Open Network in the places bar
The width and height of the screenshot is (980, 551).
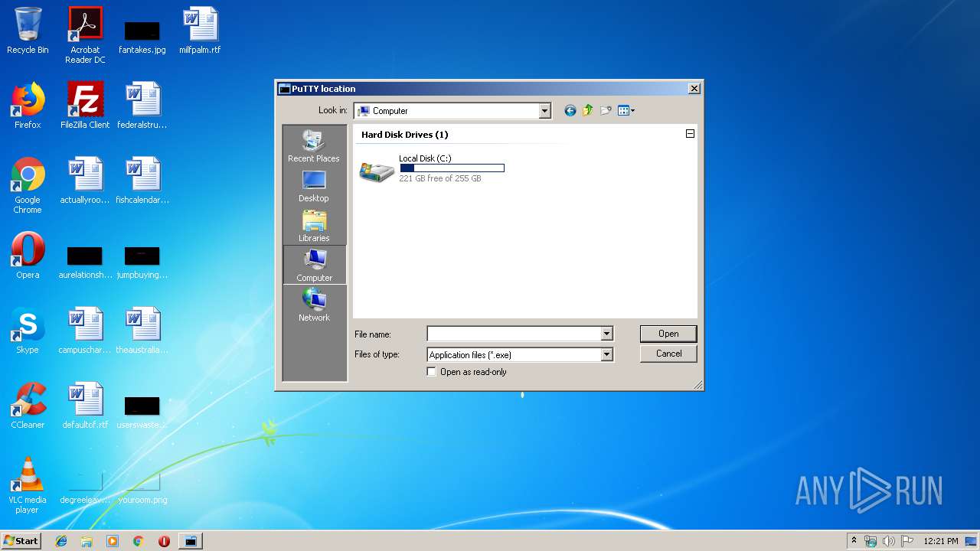click(x=314, y=305)
